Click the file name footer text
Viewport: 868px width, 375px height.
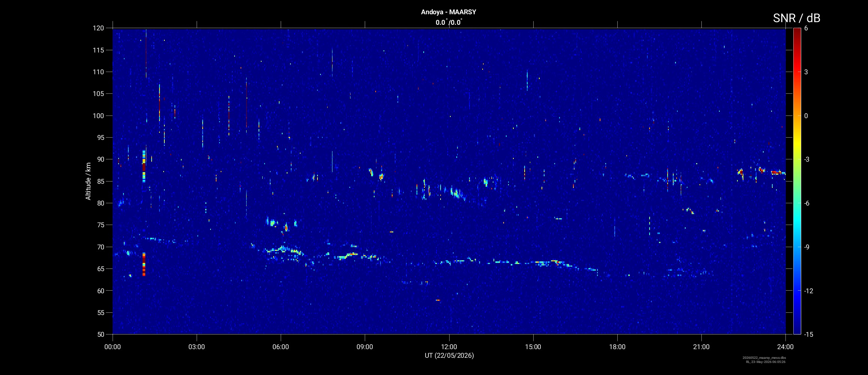coord(764,358)
